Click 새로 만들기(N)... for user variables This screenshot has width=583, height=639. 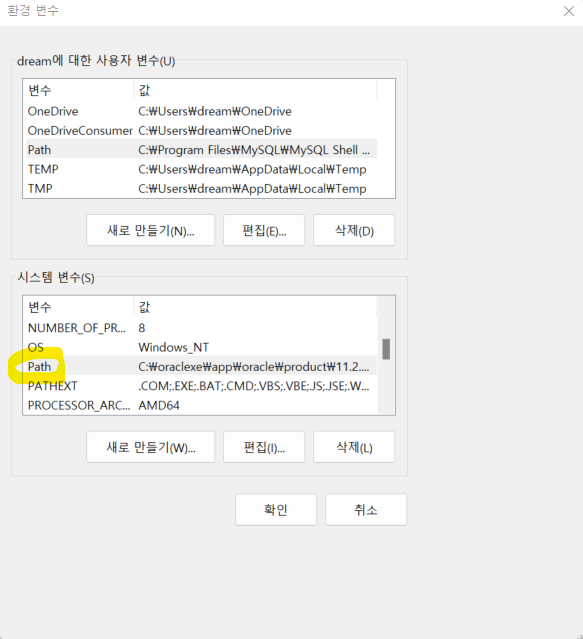(150, 231)
